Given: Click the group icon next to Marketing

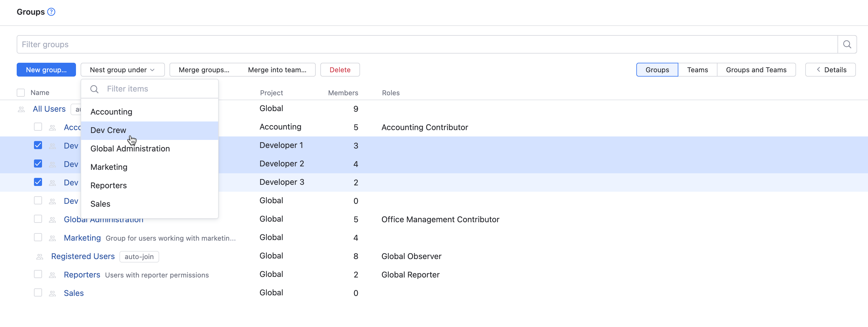Looking at the screenshot, I should pyautogui.click(x=52, y=238).
